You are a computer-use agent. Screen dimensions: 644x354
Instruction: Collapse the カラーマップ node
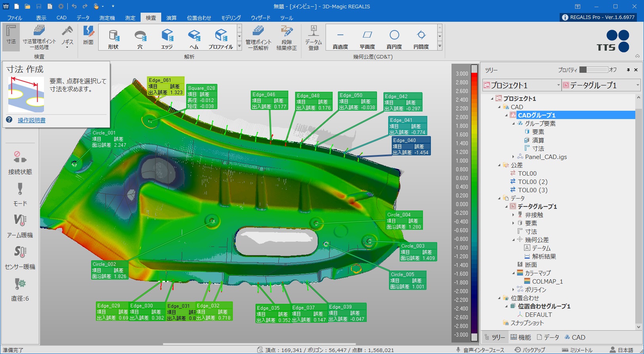click(513, 273)
